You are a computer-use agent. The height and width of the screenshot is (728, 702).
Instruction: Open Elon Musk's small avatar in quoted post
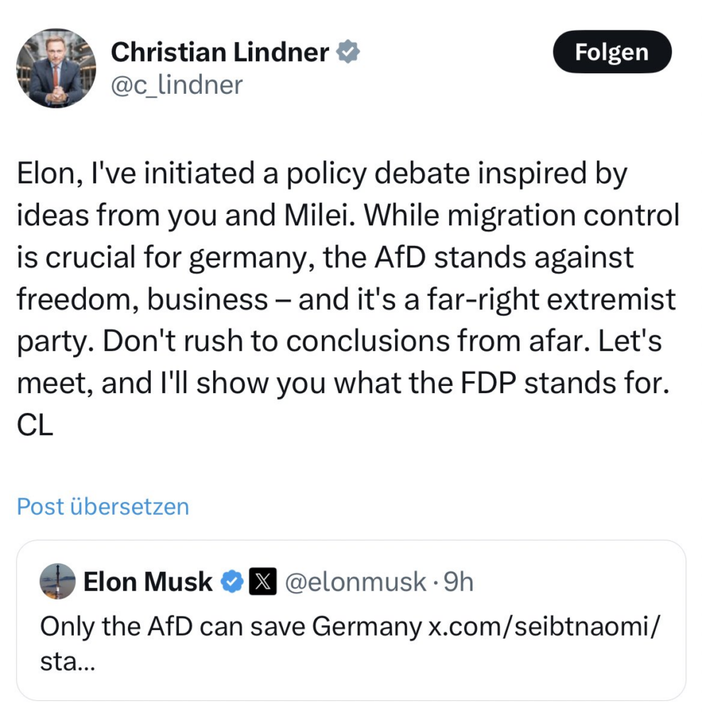(x=58, y=582)
